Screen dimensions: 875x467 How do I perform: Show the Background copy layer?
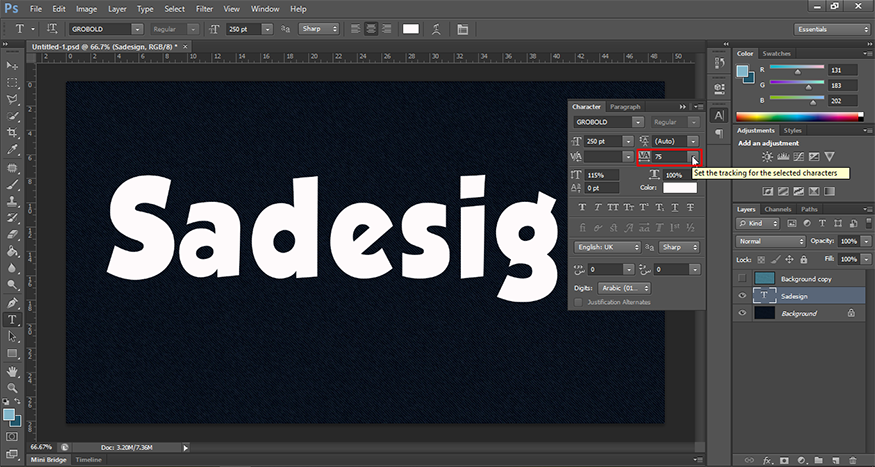(x=742, y=278)
